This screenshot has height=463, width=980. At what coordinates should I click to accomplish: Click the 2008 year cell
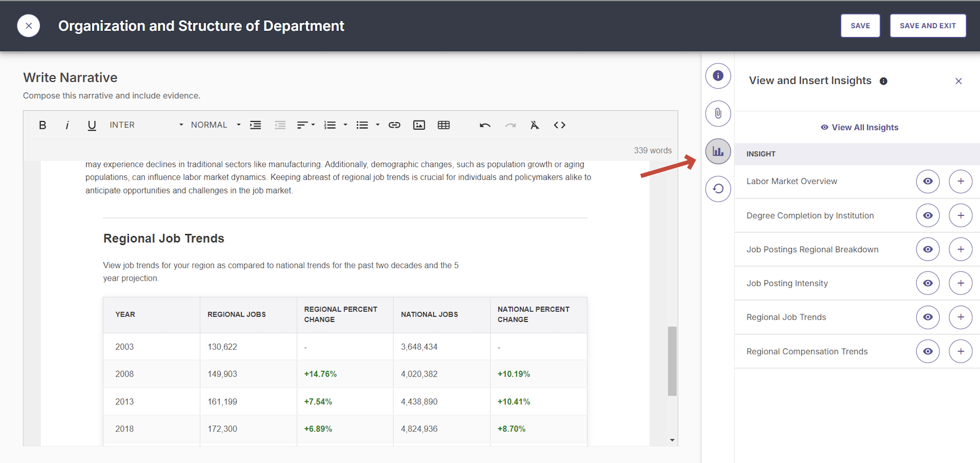[x=151, y=374]
